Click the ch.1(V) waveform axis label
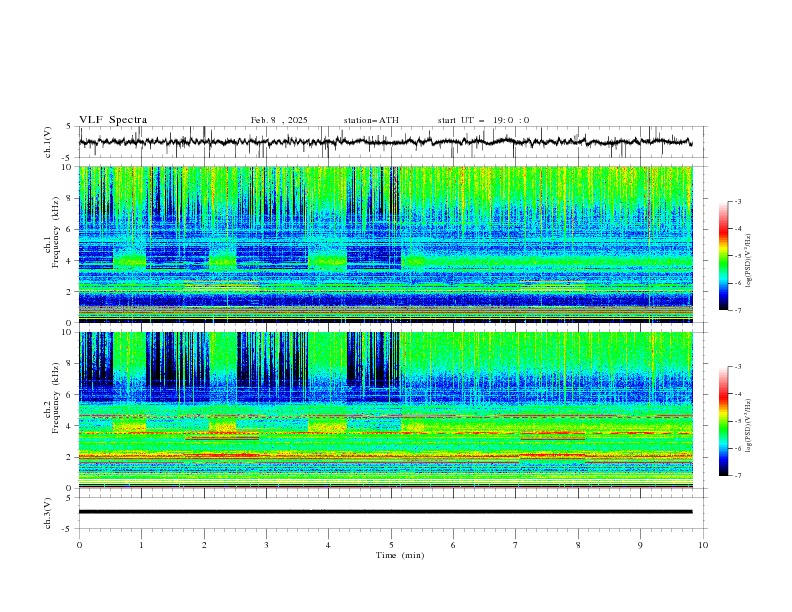This screenshot has height=612, width=792. pyautogui.click(x=48, y=142)
